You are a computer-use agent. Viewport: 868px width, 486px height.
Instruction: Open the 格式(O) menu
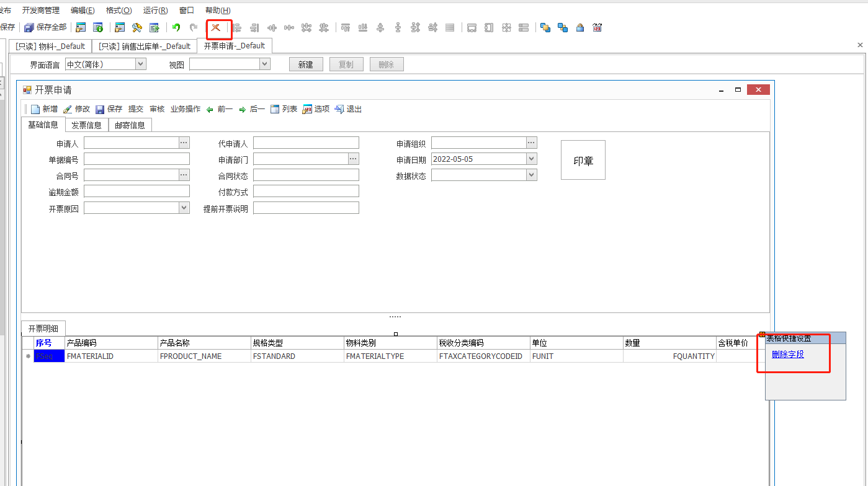tap(119, 11)
